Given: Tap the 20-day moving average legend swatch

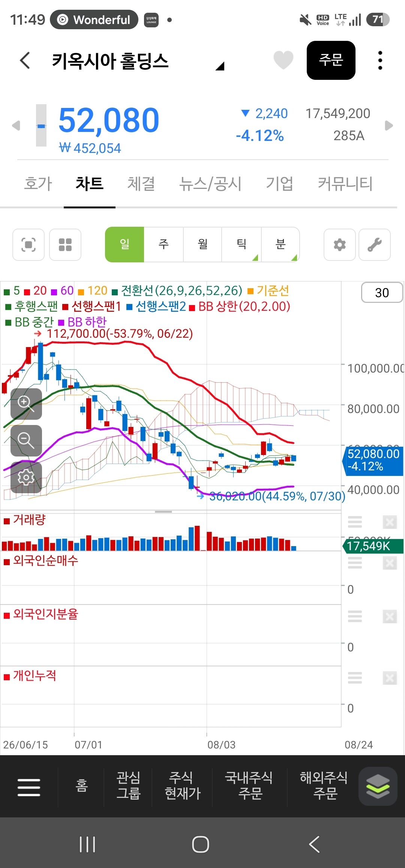Looking at the screenshot, I should pyautogui.click(x=27, y=292).
